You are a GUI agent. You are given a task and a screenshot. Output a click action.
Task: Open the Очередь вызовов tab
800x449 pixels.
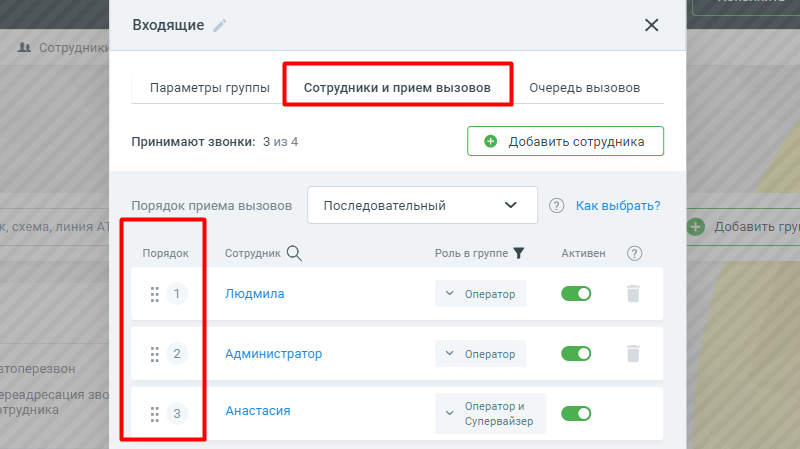(x=584, y=88)
